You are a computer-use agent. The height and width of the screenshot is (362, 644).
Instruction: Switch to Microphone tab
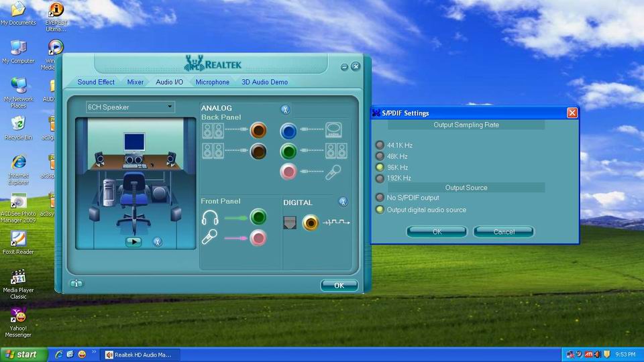point(213,82)
